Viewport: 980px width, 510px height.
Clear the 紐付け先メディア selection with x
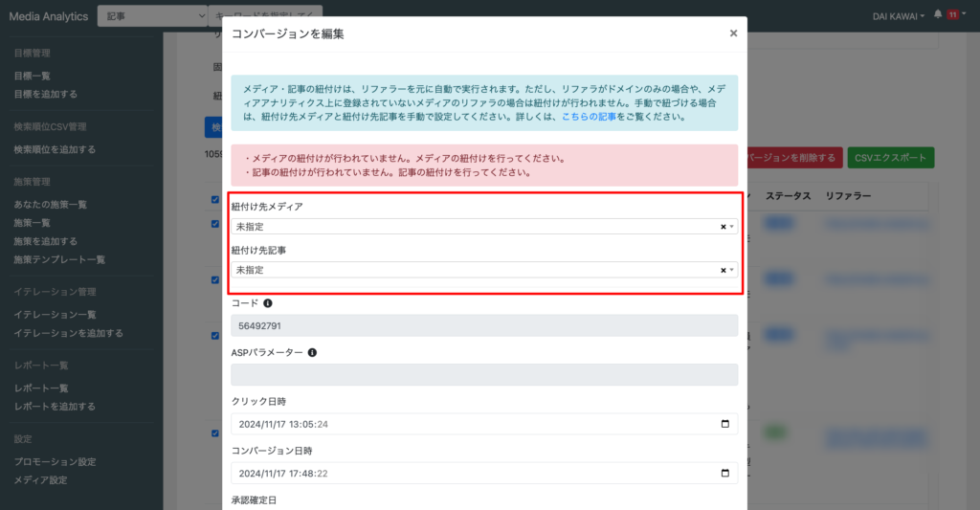[x=724, y=227]
